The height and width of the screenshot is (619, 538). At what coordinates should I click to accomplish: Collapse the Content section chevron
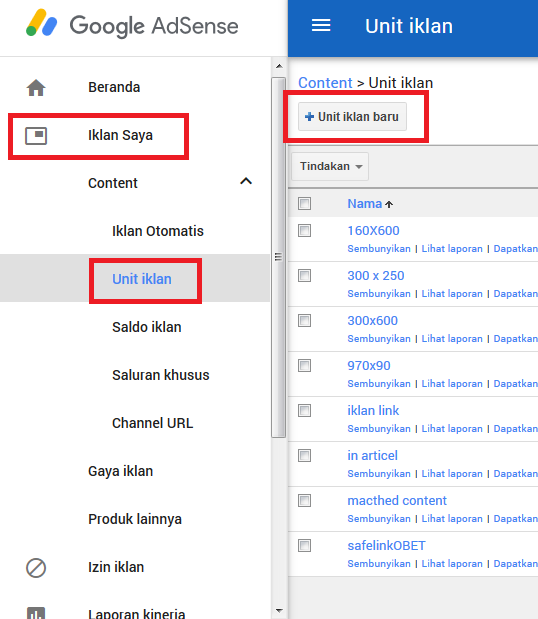(246, 182)
